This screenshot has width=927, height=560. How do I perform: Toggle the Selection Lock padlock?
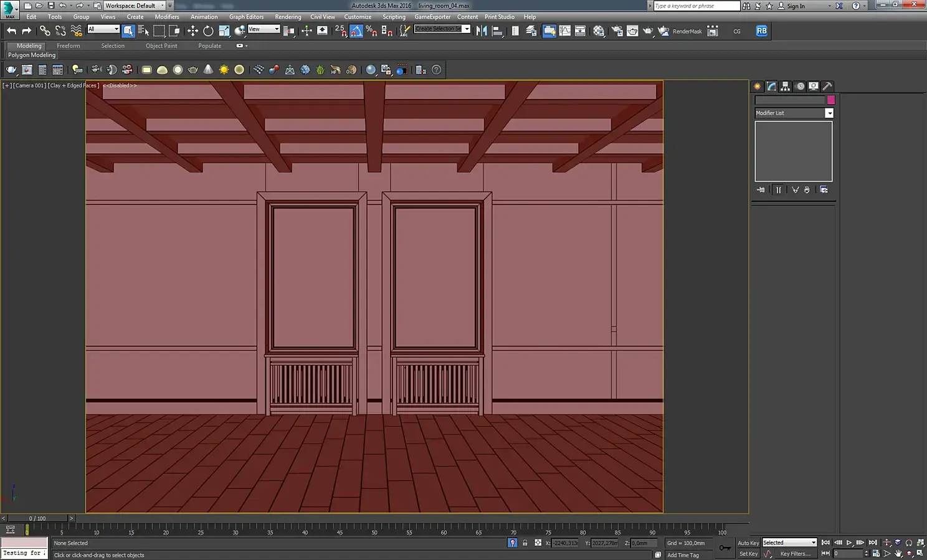pyautogui.click(x=525, y=543)
